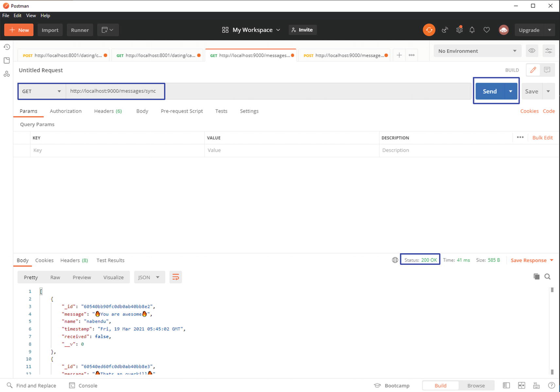The image size is (560, 392).
Task: Copy response body with copy icon
Action: click(x=536, y=277)
